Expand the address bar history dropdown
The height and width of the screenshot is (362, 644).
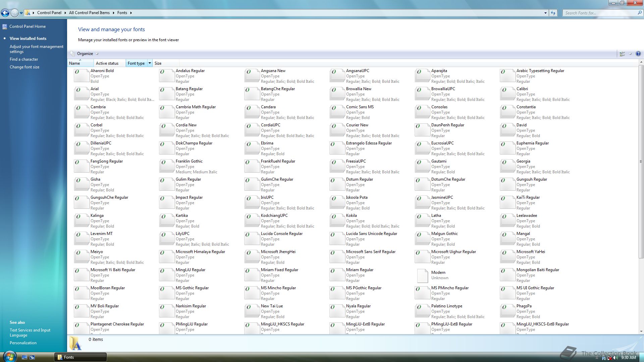point(545,13)
